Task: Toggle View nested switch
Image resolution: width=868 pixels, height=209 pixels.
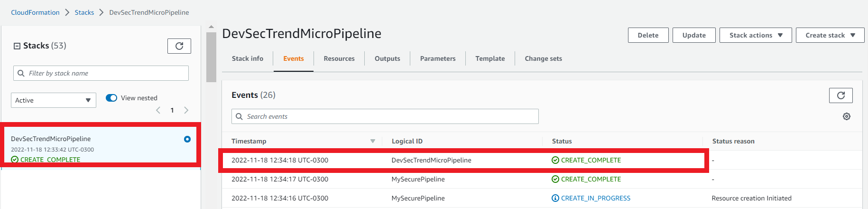Action: pyautogui.click(x=111, y=98)
